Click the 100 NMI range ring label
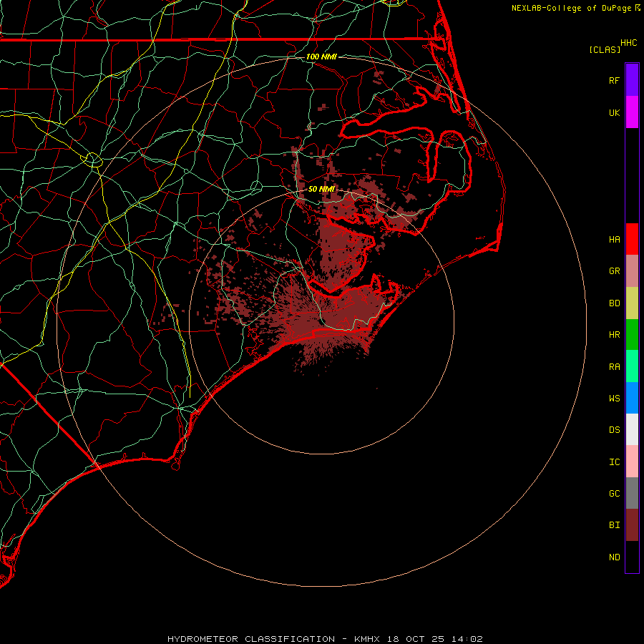This screenshot has width=644, height=644. 321,57
